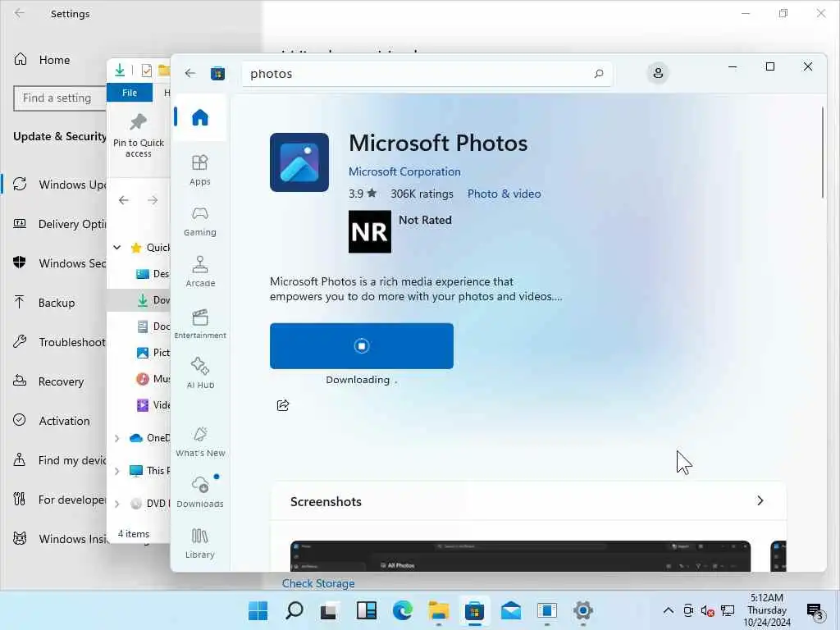
Task: Click the Store back arrow
Action: (190, 73)
